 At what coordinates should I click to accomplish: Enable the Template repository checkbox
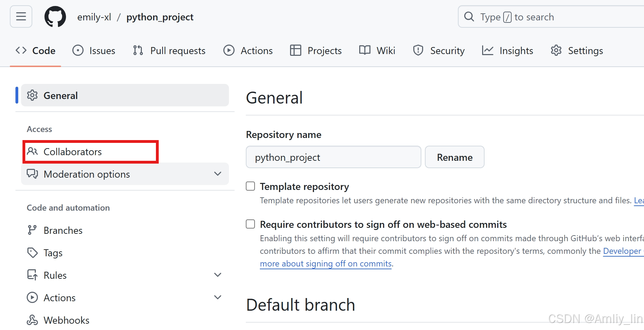tap(250, 186)
